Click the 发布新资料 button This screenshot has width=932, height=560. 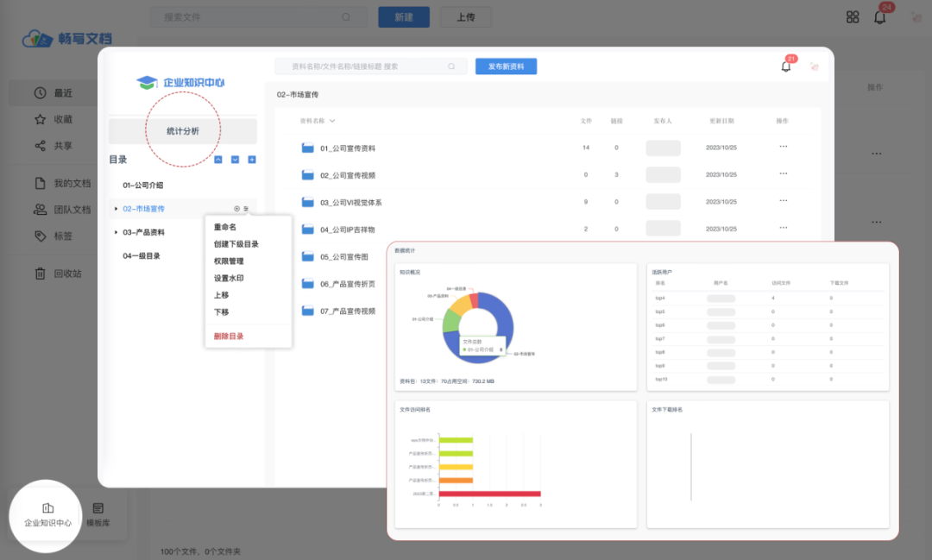pyautogui.click(x=506, y=66)
